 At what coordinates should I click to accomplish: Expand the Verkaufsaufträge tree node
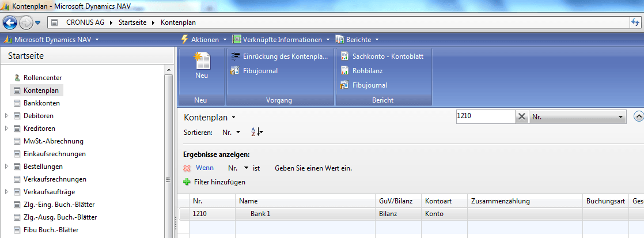(x=6, y=192)
